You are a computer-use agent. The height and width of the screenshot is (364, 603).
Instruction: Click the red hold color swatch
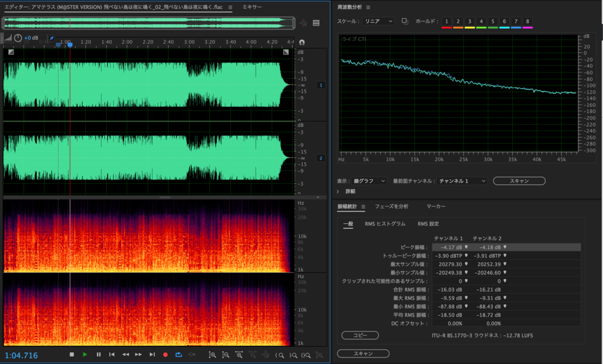446,28
